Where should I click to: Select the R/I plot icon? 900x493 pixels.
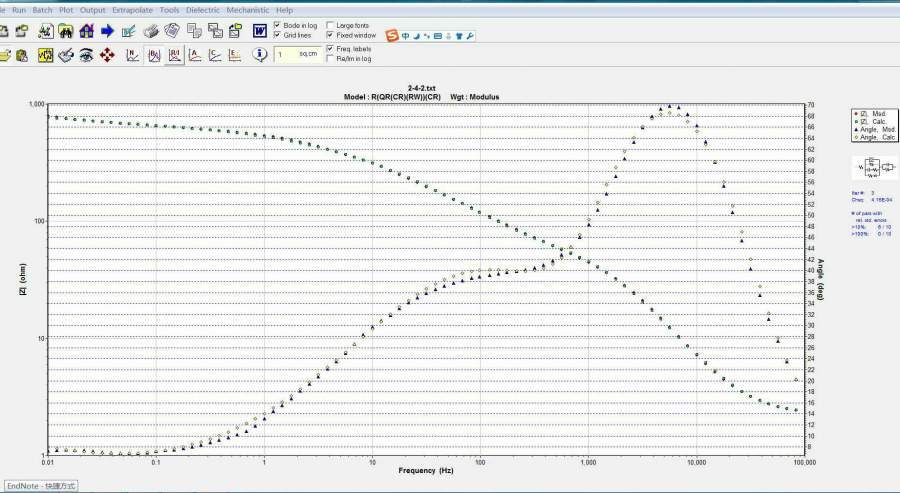point(174,56)
